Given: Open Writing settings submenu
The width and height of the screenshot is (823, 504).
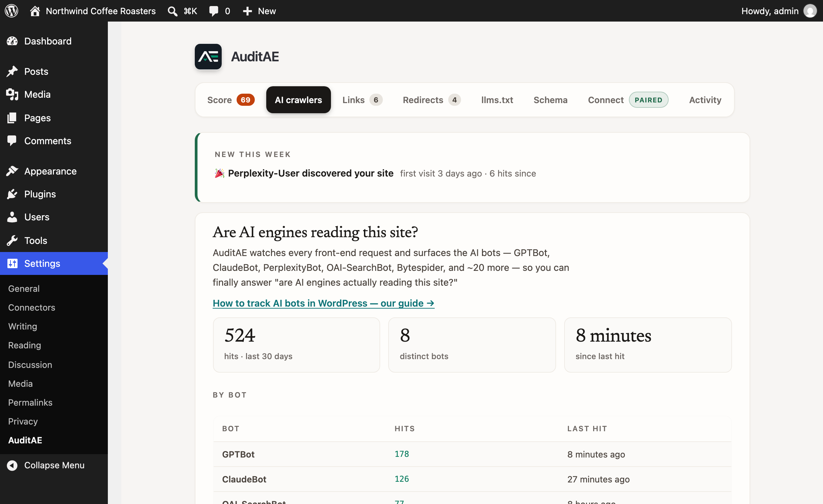Looking at the screenshot, I should click(x=23, y=326).
